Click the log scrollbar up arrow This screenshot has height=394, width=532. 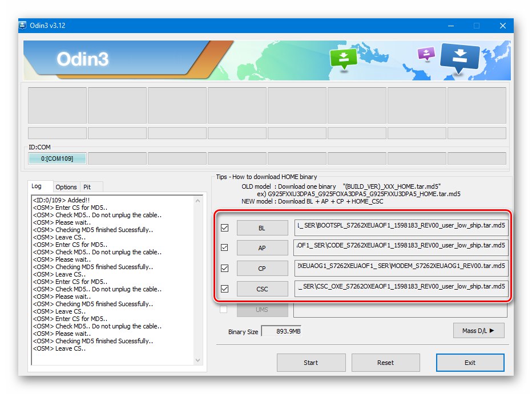(198, 201)
